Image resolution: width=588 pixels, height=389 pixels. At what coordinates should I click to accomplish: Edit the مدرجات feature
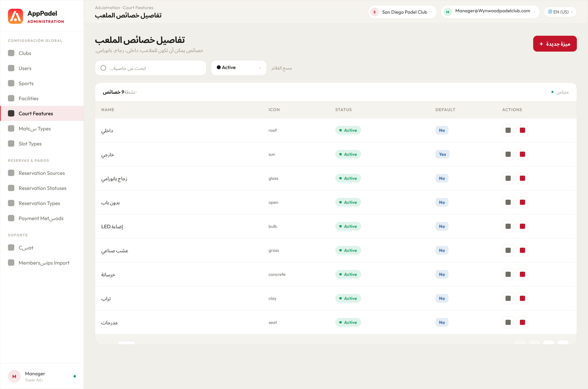pos(508,323)
